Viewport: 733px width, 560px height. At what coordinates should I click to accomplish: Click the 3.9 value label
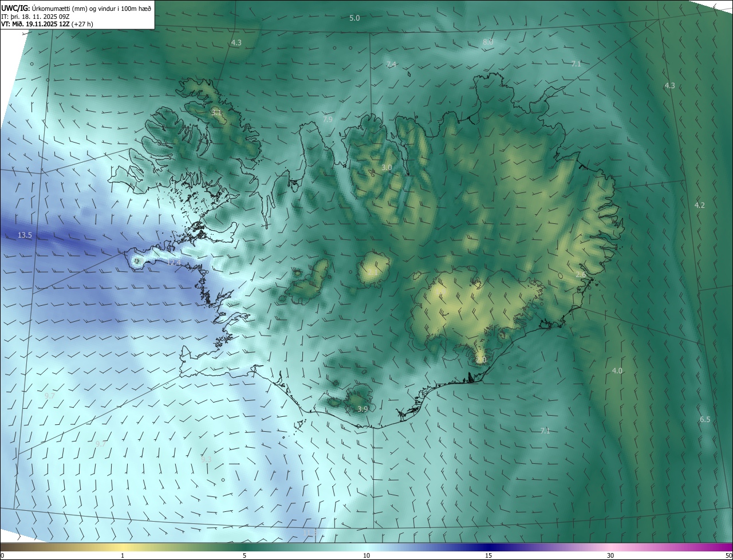tap(362, 409)
